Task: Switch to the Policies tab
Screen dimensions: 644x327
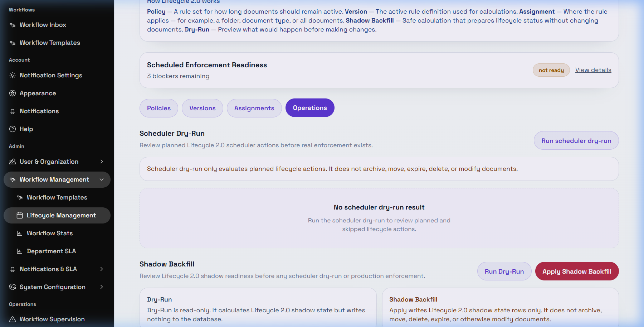Action: (x=159, y=108)
